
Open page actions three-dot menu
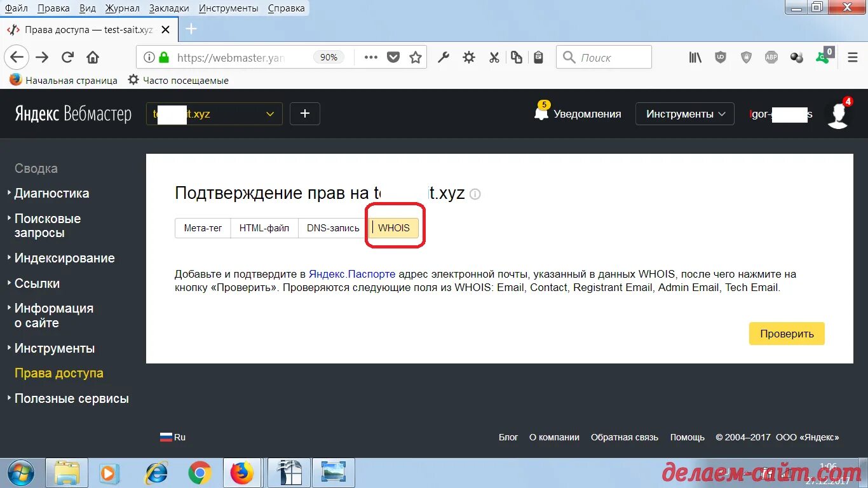pos(371,57)
